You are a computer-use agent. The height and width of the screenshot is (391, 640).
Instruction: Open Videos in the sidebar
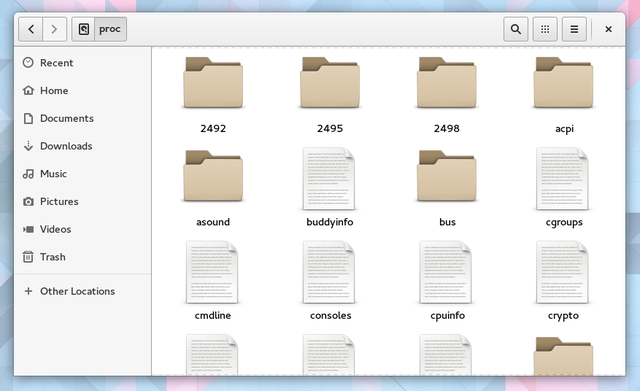point(82,229)
